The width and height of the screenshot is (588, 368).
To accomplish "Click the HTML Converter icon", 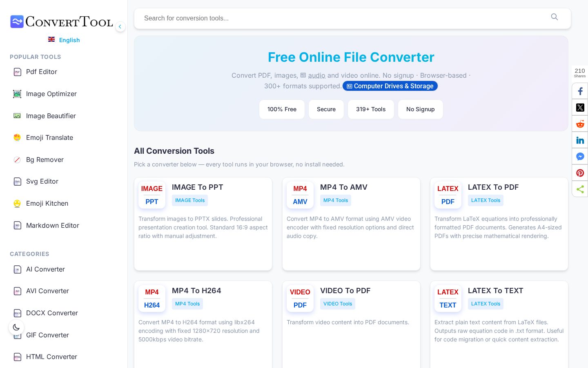I will tap(17, 357).
